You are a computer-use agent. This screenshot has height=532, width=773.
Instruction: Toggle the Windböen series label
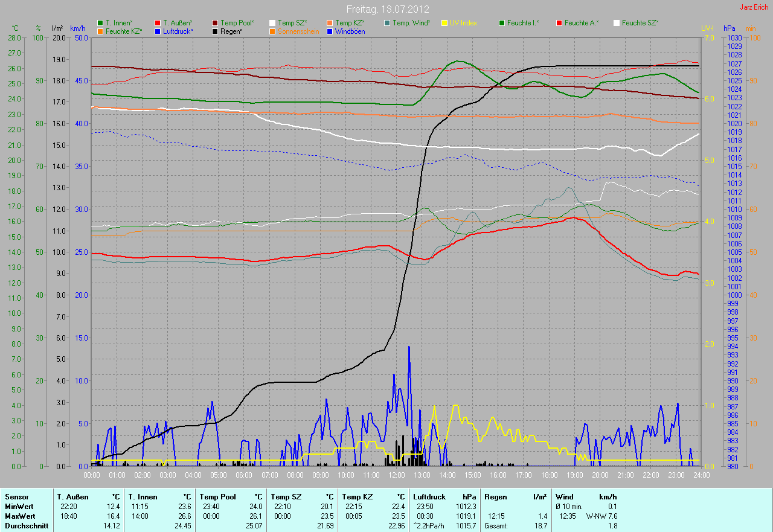tap(350, 31)
